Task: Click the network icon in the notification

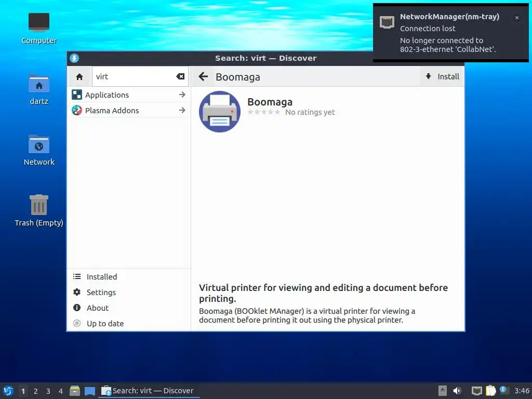Action: (x=387, y=22)
